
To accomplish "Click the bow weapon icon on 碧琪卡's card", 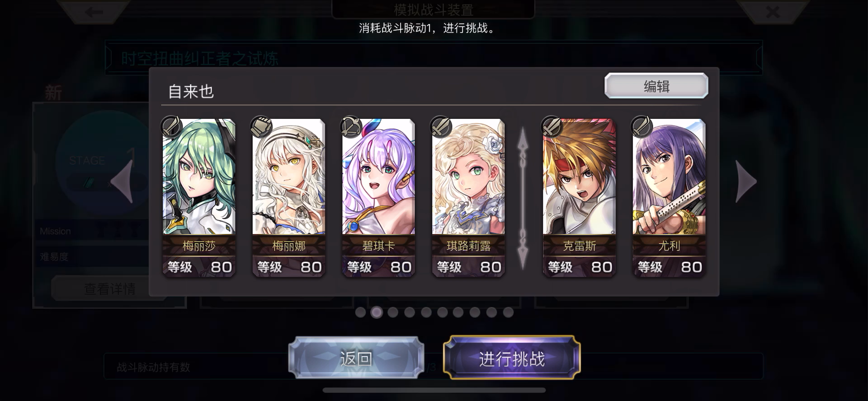I will (x=351, y=126).
